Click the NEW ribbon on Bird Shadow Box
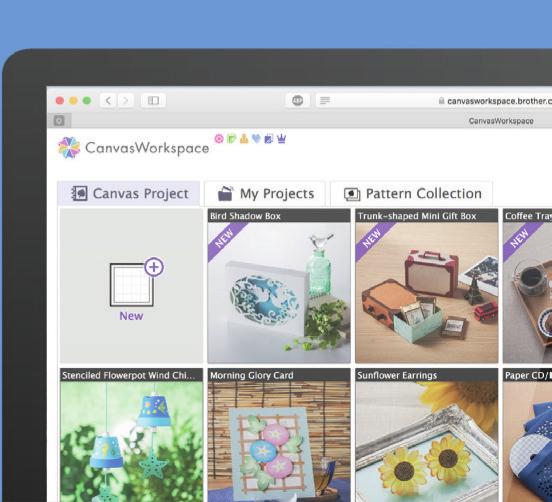 [x=225, y=239]
